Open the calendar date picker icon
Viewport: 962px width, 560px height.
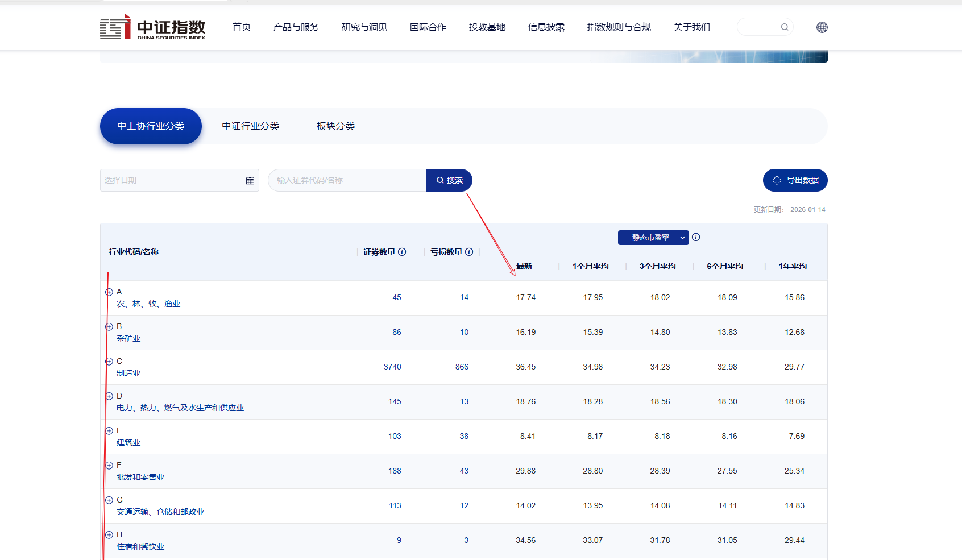pos(250,181)
